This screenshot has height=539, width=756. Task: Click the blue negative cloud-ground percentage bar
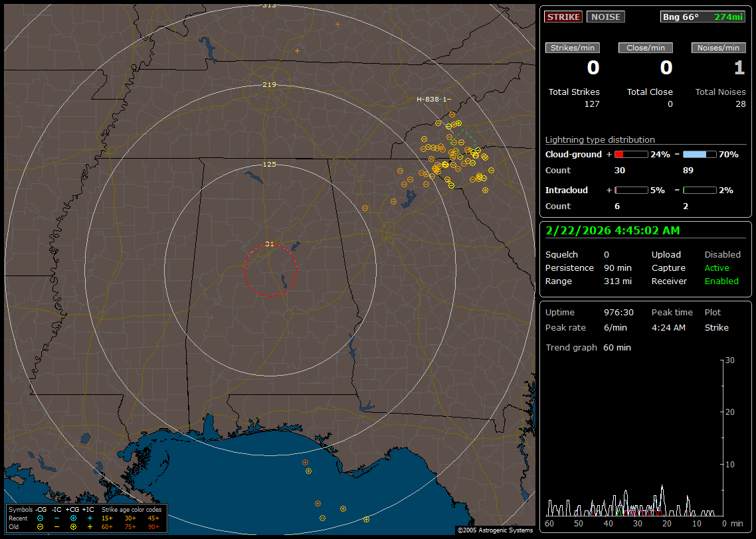pyautogui.click(x=700, y=154)
